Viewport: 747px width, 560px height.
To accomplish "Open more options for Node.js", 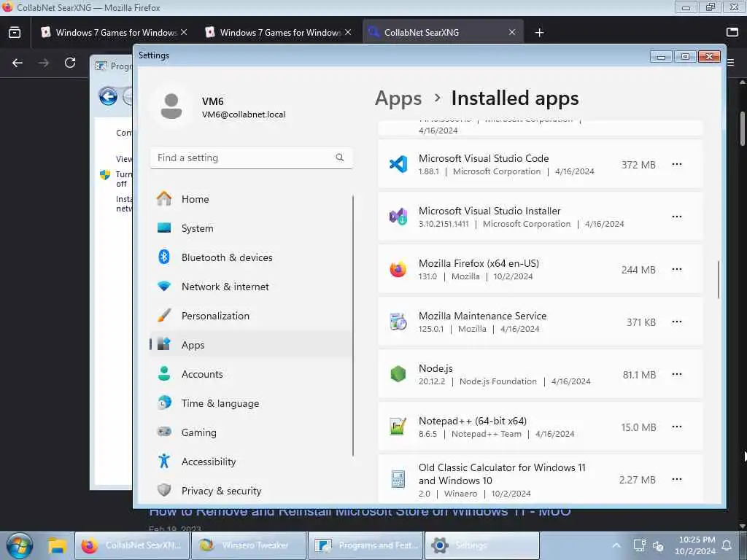I will 676,374.
